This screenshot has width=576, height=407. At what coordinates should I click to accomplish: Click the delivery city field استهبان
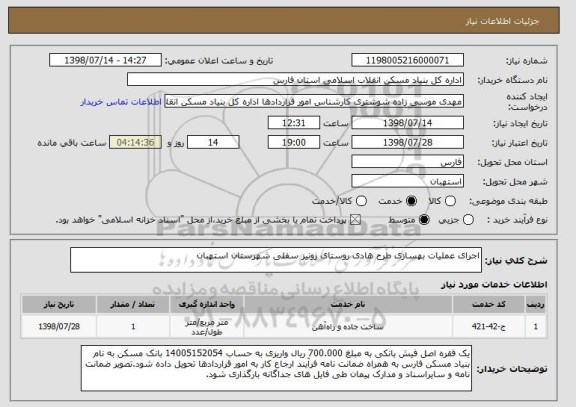(x=407, y=181)
